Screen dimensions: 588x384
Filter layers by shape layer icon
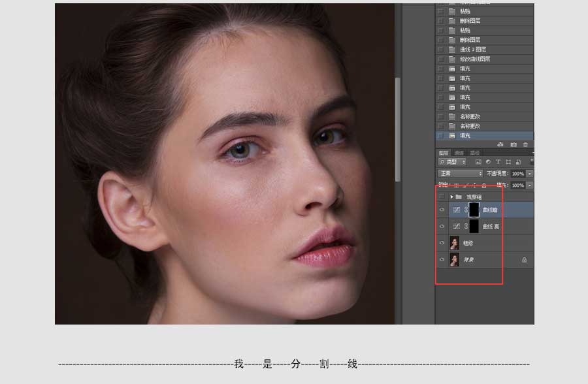[x=508, y=162]
